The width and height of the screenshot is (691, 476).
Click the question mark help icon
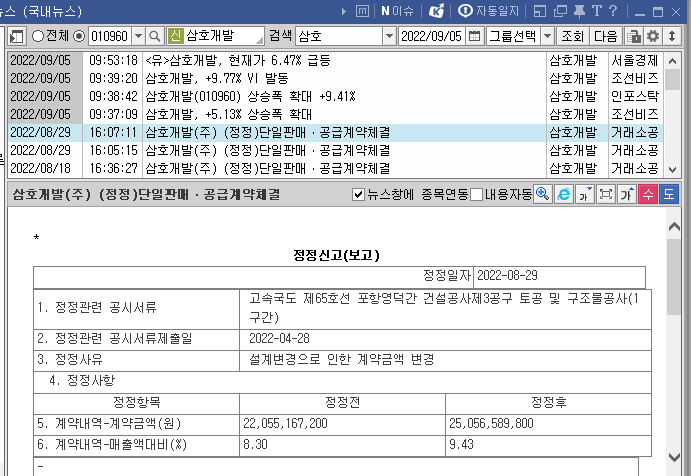[613, 11]
